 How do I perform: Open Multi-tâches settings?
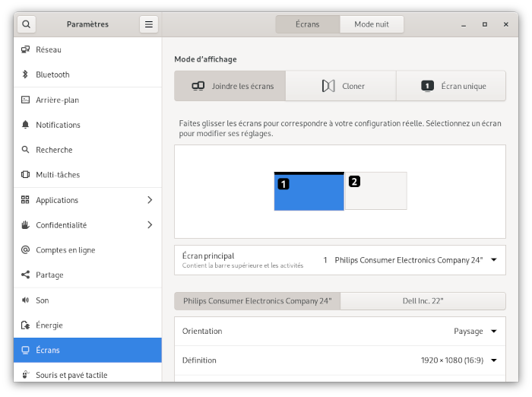87,175
